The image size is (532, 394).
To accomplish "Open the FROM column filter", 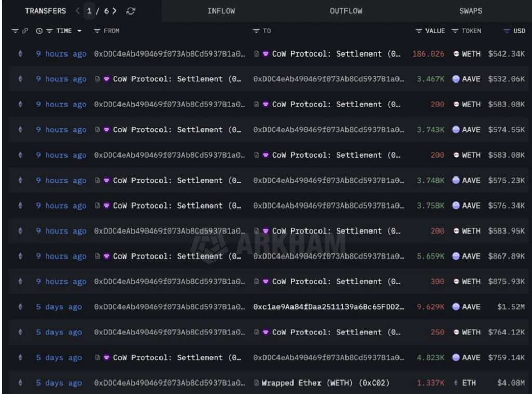I will (x=97, y=31).
